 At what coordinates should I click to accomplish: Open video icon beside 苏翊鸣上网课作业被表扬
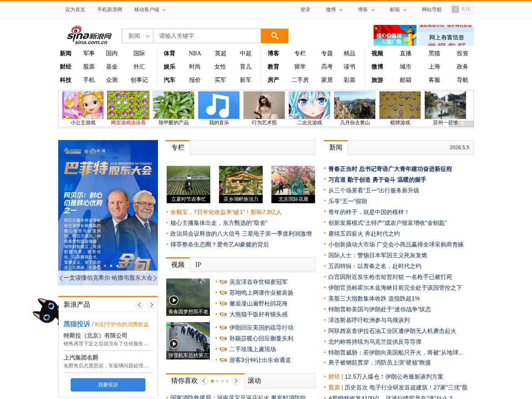coord(223,293)
